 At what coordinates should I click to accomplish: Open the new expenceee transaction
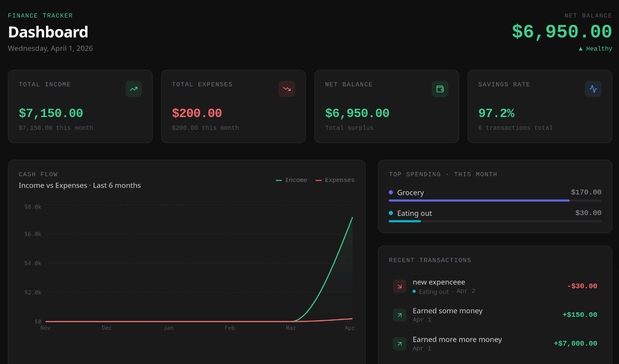(439, 282)
